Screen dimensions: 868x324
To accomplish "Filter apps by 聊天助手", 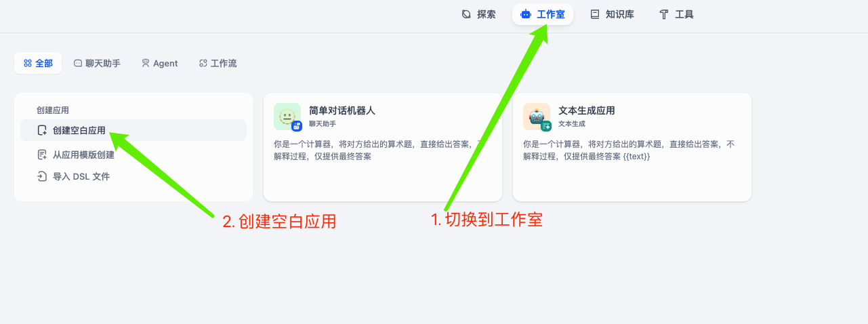I will pos(97,63).
